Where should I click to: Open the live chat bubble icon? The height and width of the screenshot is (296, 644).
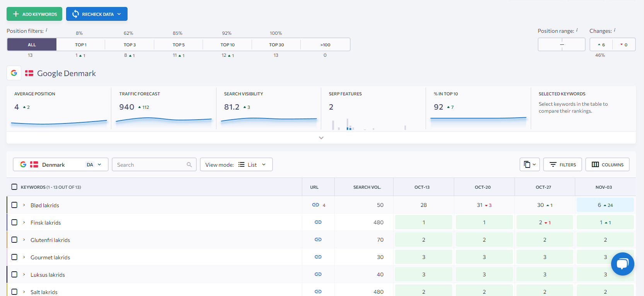pyautogui.click(x=622, y=264)
